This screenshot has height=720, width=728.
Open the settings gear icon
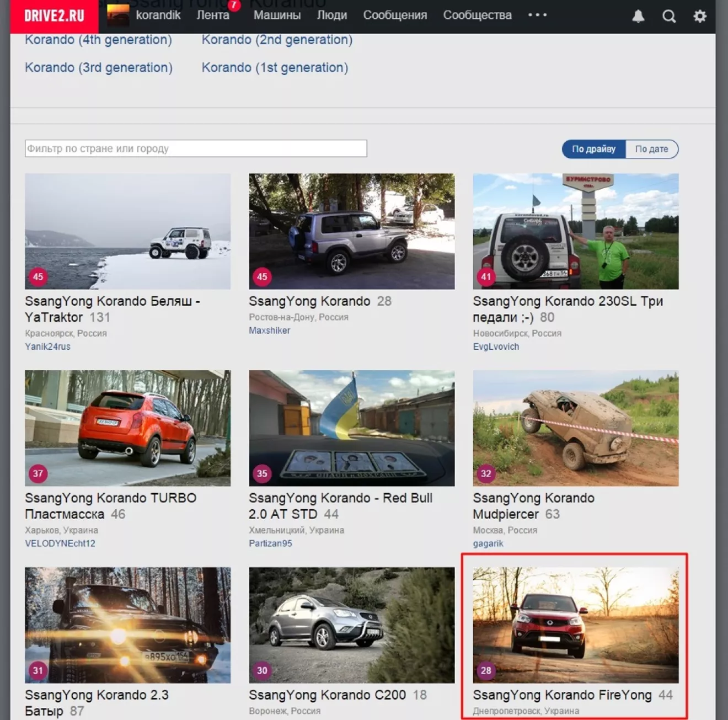pos(700,16)
